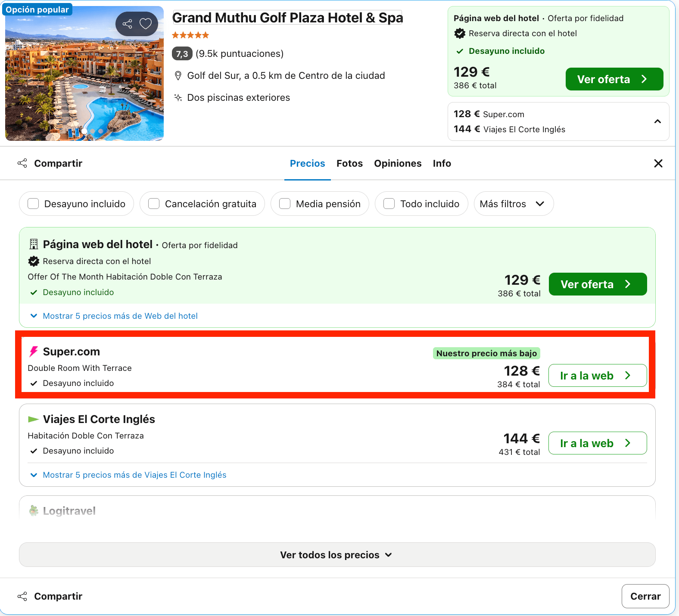This screenshot has height=616, width=679.
Task: Click Offer Of The Month Habitación Doble Con Terraza
Action: click(x=125, y=277)
